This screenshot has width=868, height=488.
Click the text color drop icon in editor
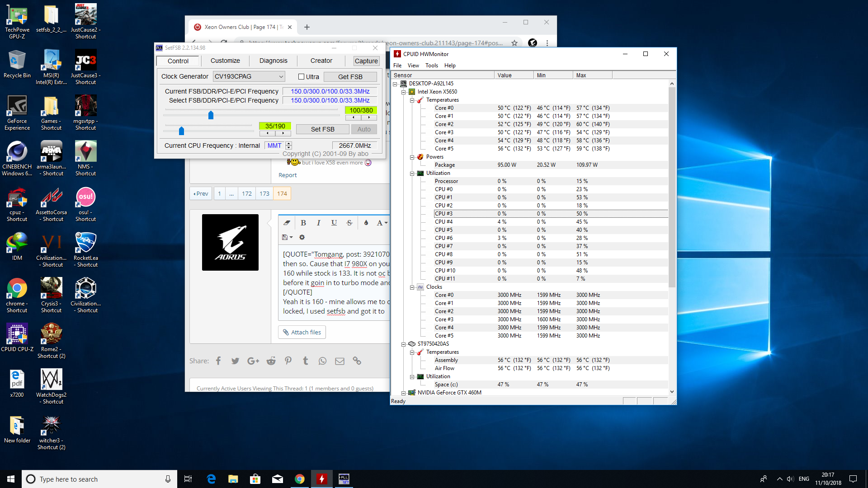pos(366,223)
